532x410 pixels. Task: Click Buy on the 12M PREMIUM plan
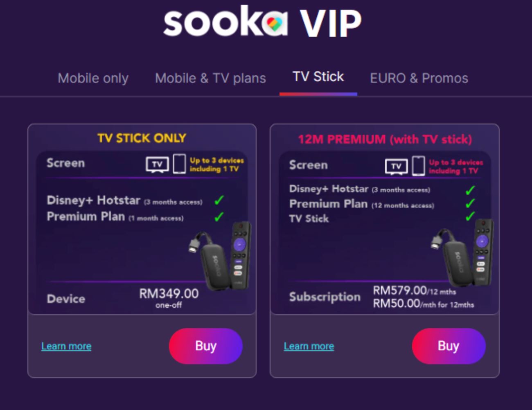point(449,346)
